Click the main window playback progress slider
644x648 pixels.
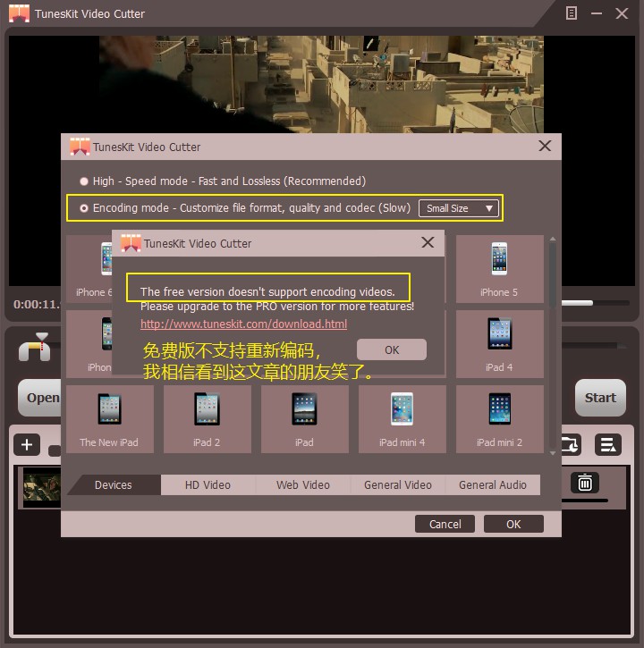596,303
